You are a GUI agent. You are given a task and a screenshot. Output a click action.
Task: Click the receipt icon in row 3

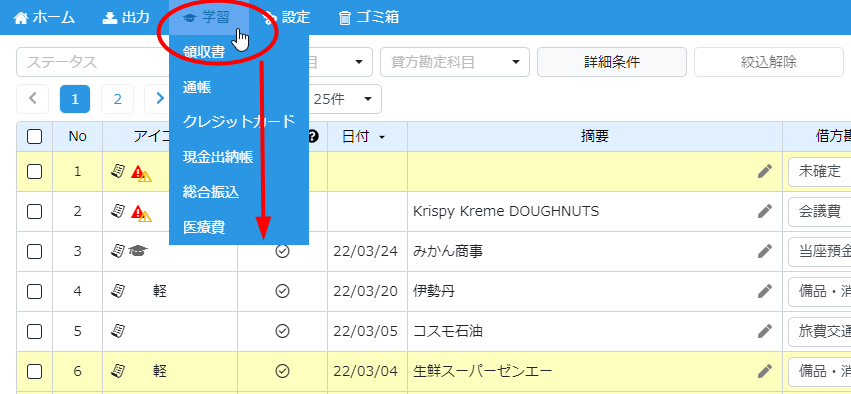pos(117,251)
